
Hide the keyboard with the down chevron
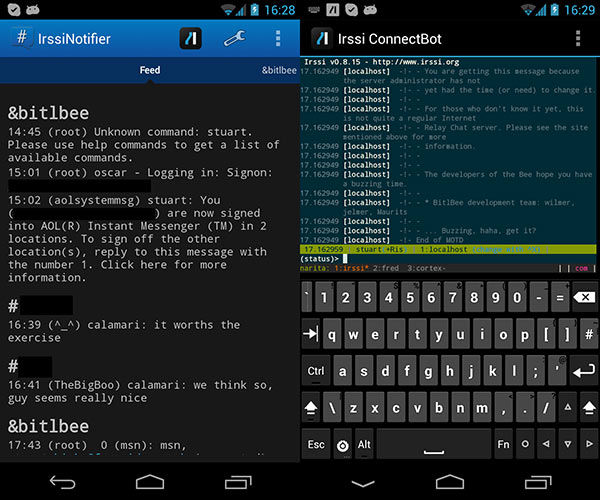click(x=363, y=484)
